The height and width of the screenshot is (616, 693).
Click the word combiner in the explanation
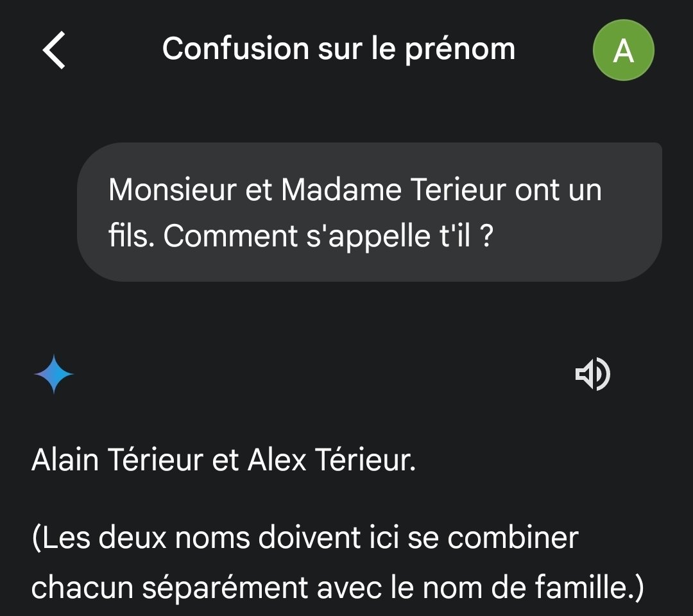513,538
